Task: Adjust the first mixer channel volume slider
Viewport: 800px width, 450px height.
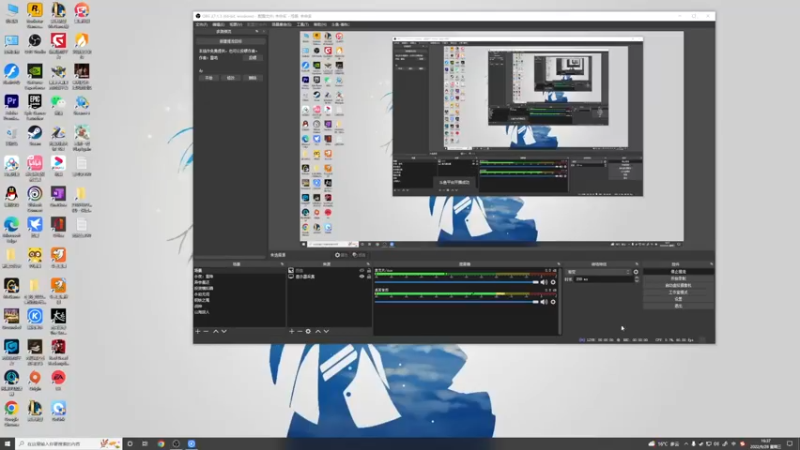Action: pyautogui.click(x=457, y=282)
